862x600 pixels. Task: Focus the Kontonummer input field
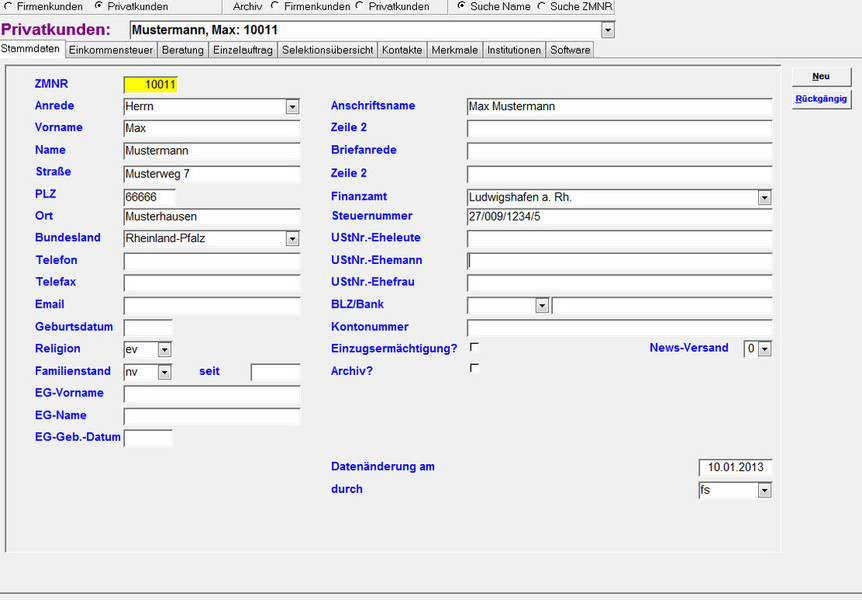coord(620,328)
